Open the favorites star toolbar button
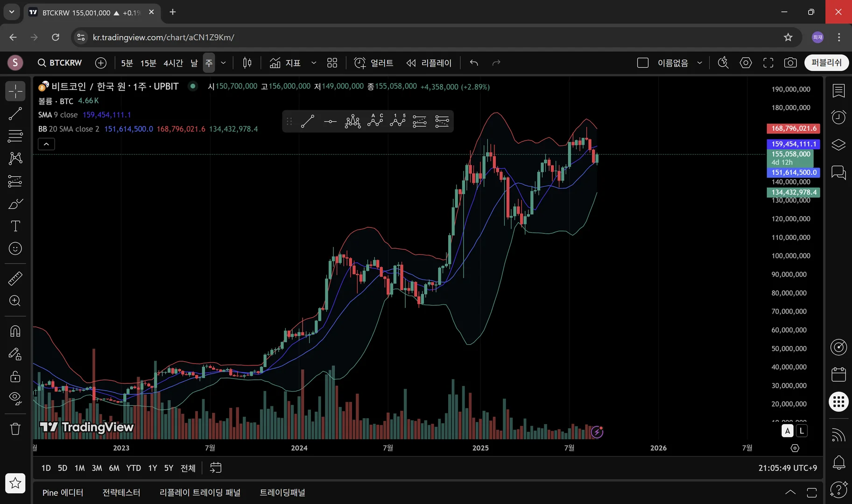Viewport: 852px width, 504px height. (x=15, y=483)
